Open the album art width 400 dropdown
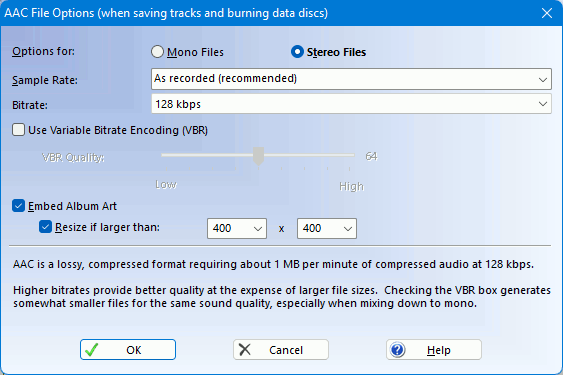 [237, 228]
